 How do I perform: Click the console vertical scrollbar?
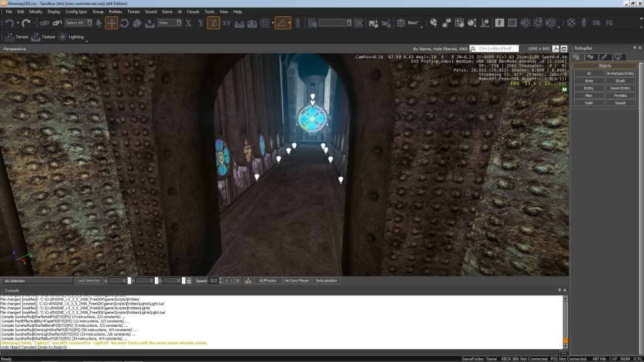pos(565,322)
